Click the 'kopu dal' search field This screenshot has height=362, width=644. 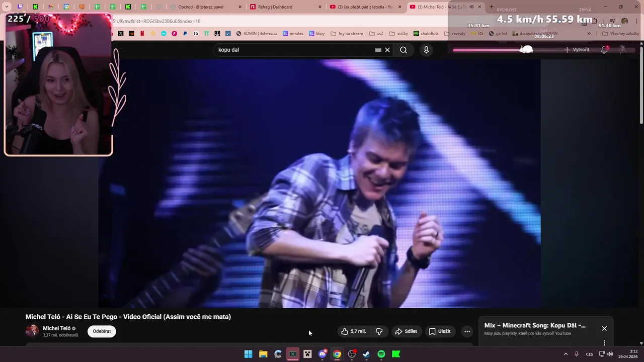294,50
